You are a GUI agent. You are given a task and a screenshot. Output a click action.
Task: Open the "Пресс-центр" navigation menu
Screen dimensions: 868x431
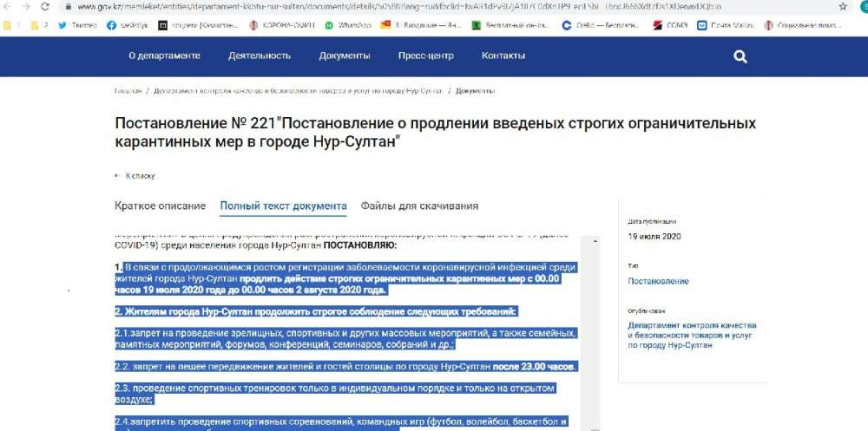pos(425,56)
